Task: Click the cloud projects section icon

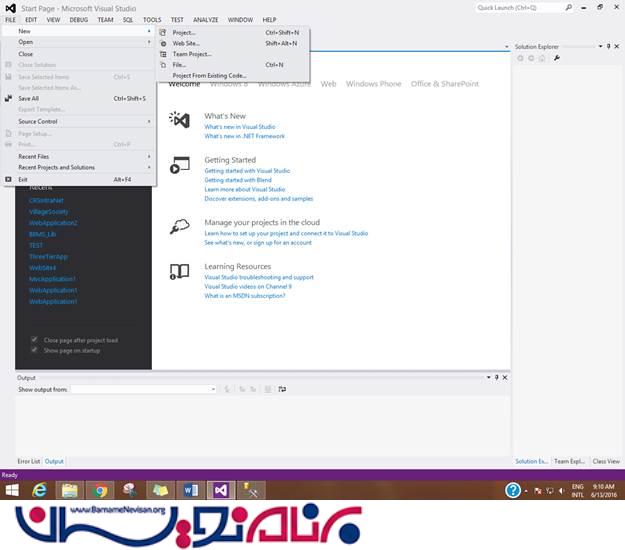Action: (x=180, y=227)
